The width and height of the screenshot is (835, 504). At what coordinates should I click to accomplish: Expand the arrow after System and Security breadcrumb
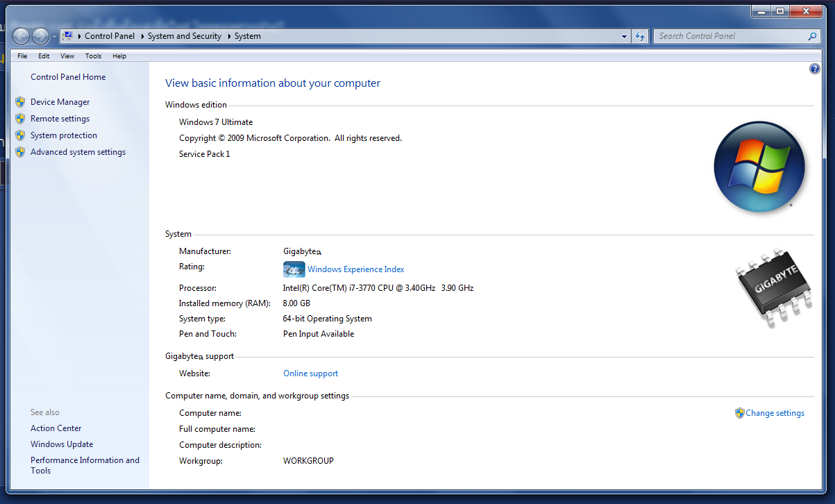click(x=229, y=36)
